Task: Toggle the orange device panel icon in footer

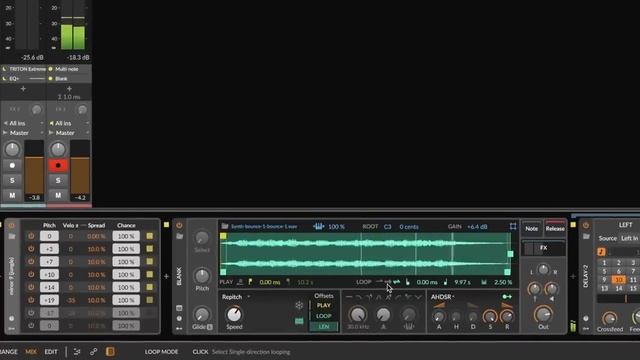Action: point(110,351)
